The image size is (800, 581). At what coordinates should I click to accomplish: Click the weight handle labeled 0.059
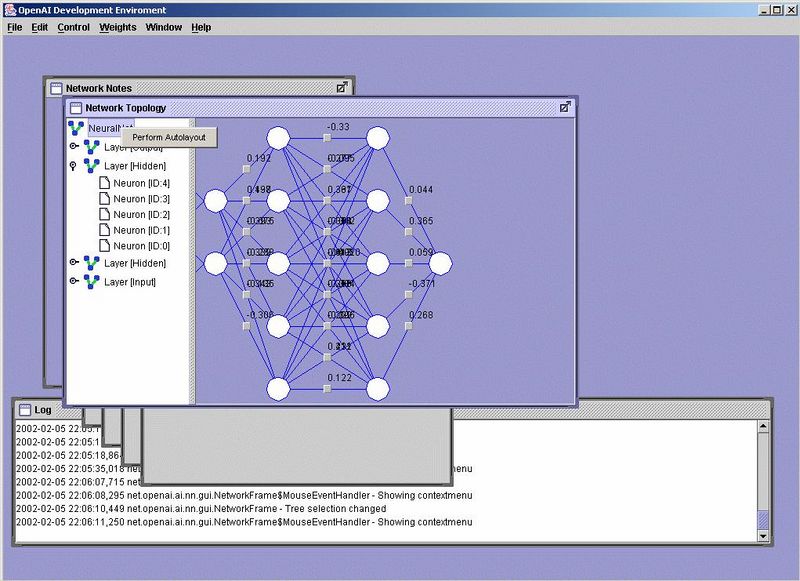(409, 263)
